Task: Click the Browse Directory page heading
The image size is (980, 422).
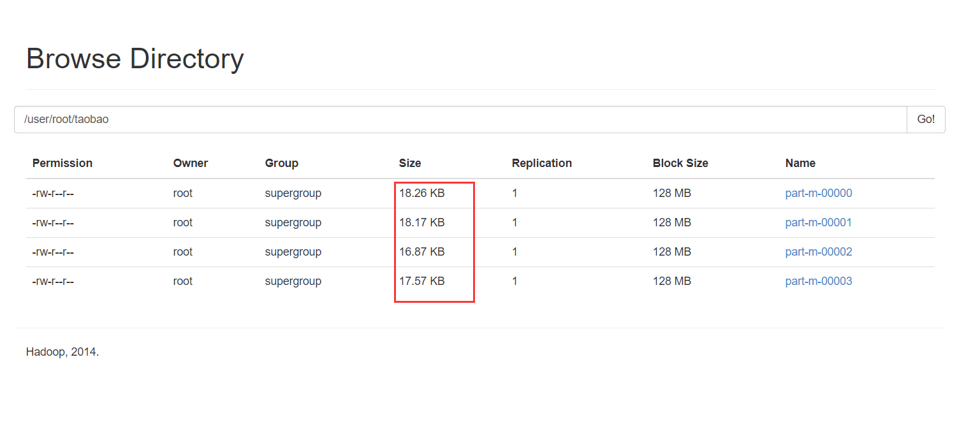Action: tap(135, 58)
